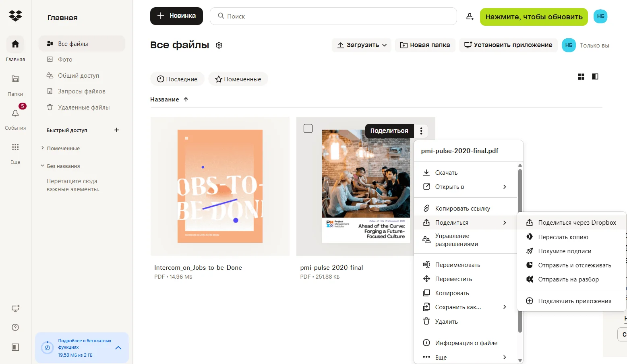The image size is (627, 364).
Task: Choose Скачать from the context menu
Action: (x=465, y=173)
